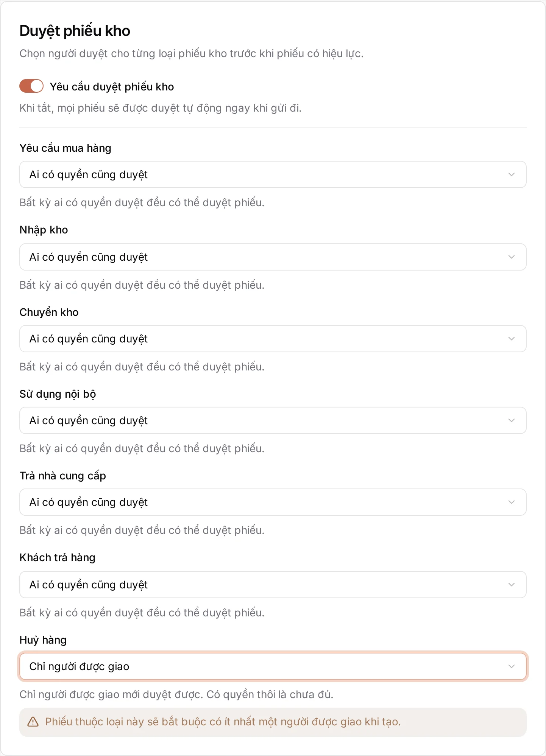
Task: Click the warning message about người được giao
Action: click(223, 722)
